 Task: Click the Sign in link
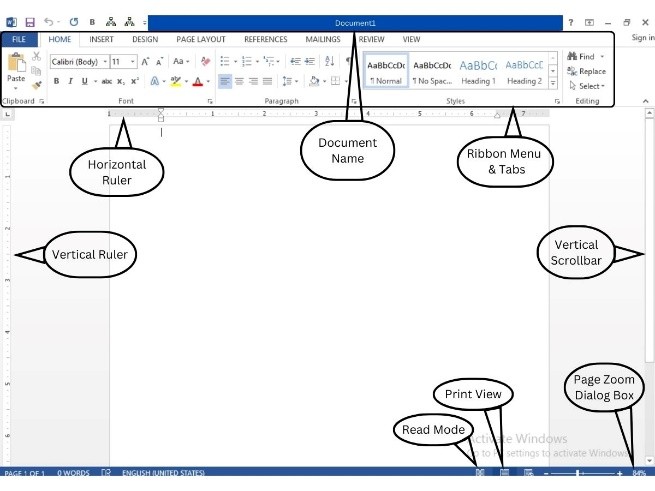(642, 38)
